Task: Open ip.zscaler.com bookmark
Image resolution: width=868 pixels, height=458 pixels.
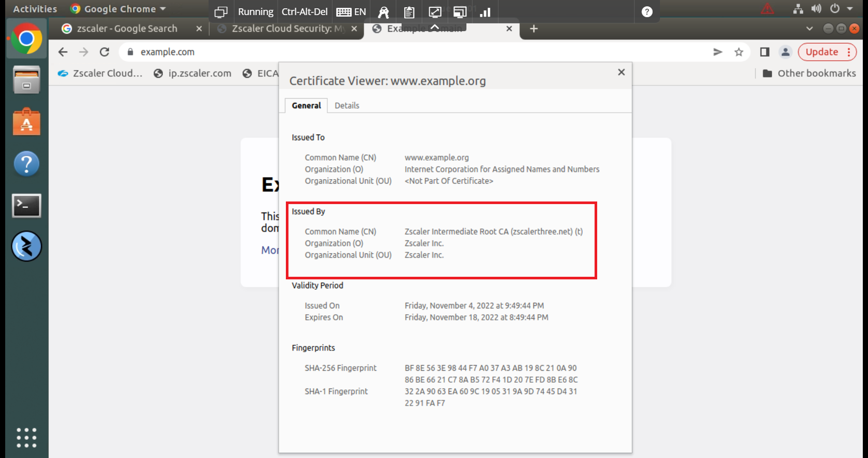Action: tap(192, 73)
